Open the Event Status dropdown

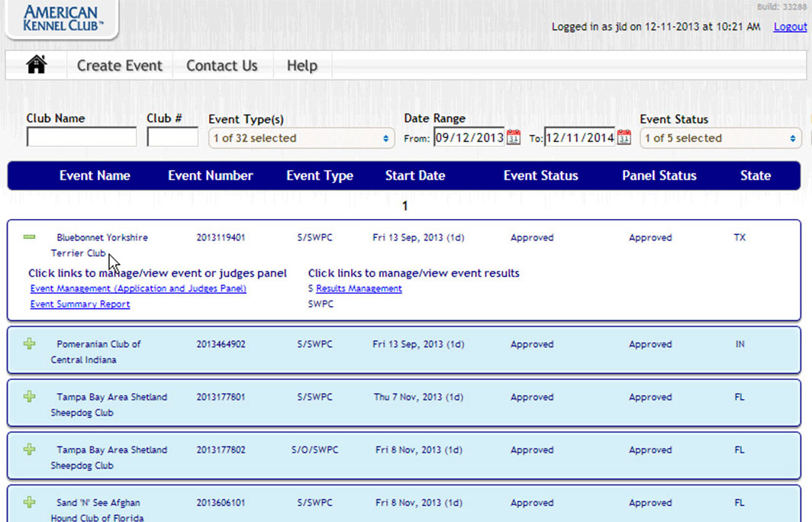coord(720,138)
